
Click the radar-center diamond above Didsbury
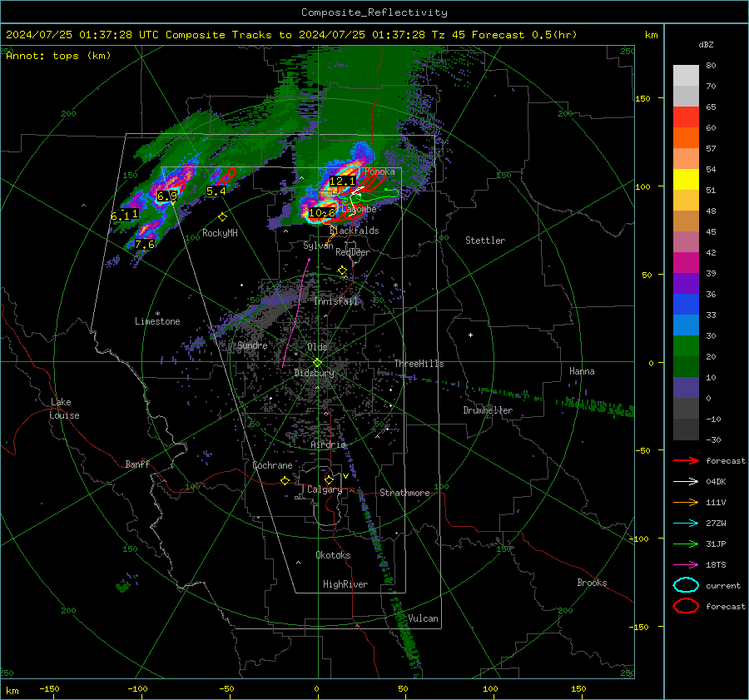[318, 363]
